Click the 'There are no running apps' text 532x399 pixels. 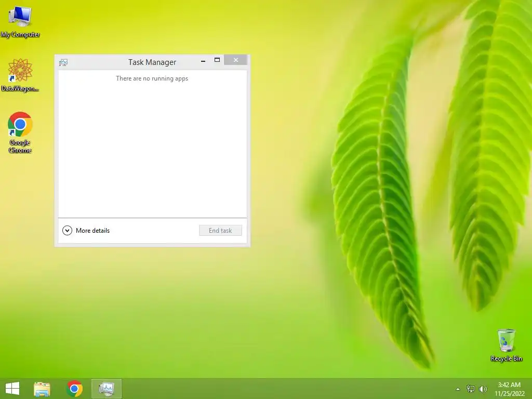tap(152, 78)
